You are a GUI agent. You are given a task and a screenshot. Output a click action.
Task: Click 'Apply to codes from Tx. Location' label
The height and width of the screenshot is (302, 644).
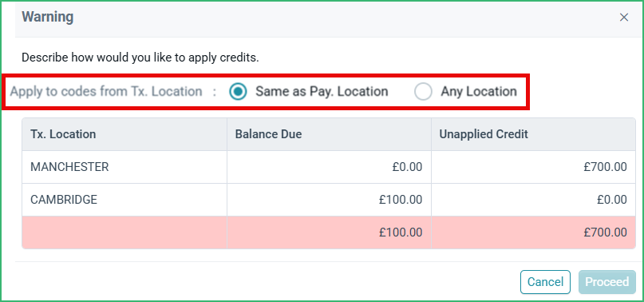click(106, 91)
